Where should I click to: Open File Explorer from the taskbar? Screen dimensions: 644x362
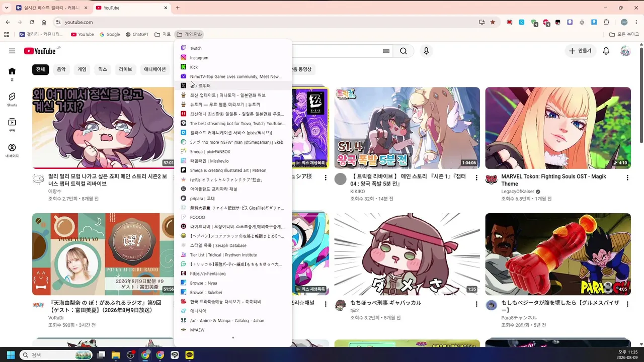pos(116,355)
